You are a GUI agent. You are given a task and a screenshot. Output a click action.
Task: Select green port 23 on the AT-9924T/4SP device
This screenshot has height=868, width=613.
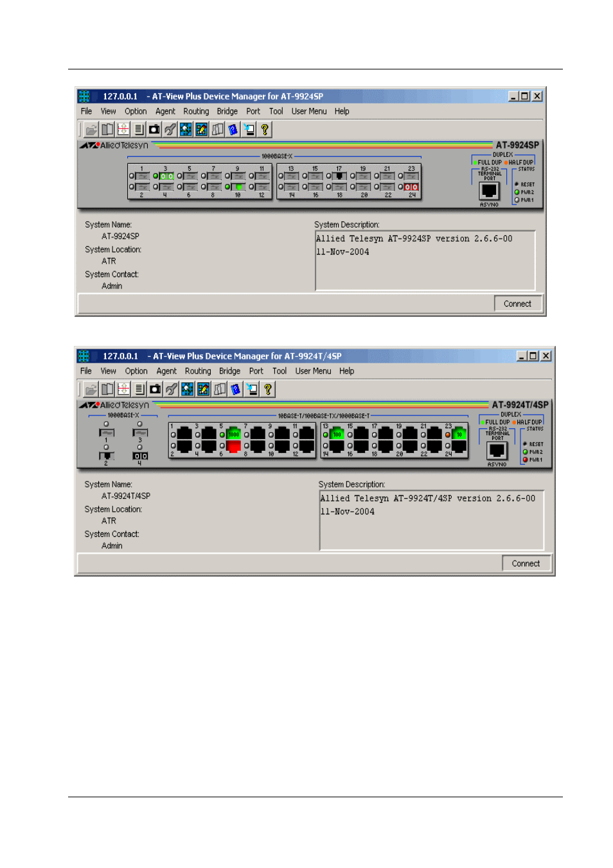click(x=459, y=434)
